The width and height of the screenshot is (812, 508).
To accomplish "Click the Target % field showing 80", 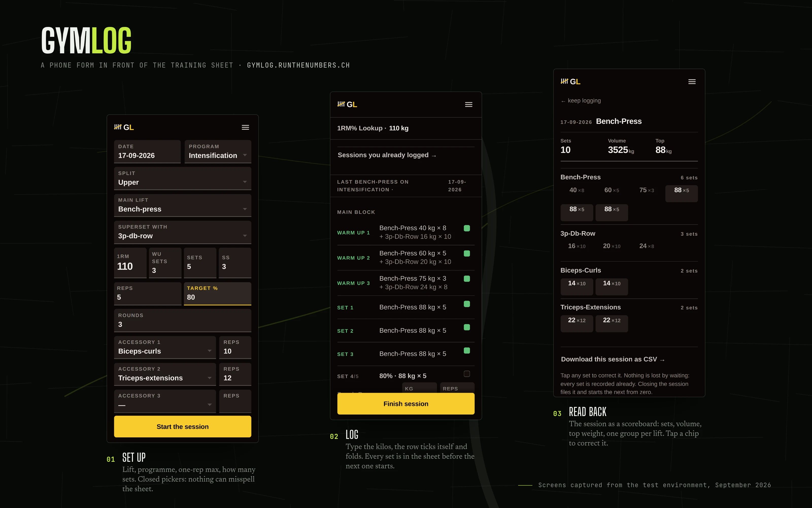I will pos(217,294).
